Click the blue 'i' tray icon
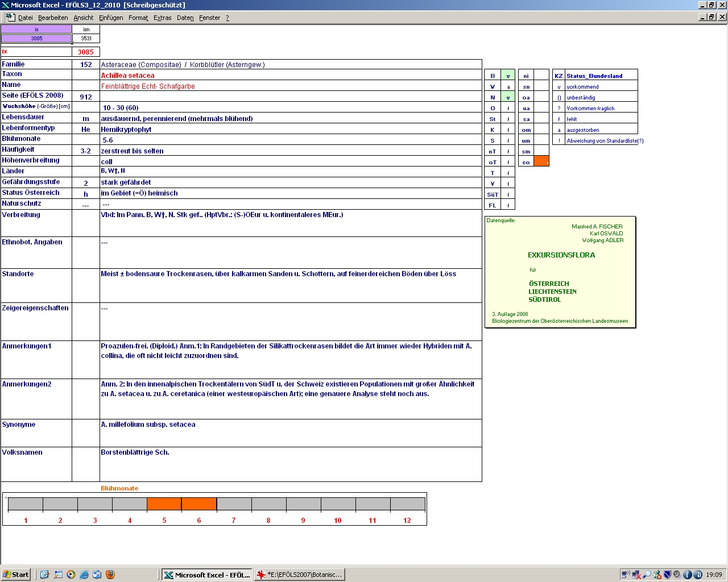The height and width of the screenshot is (582, 728). coord(688,575)
